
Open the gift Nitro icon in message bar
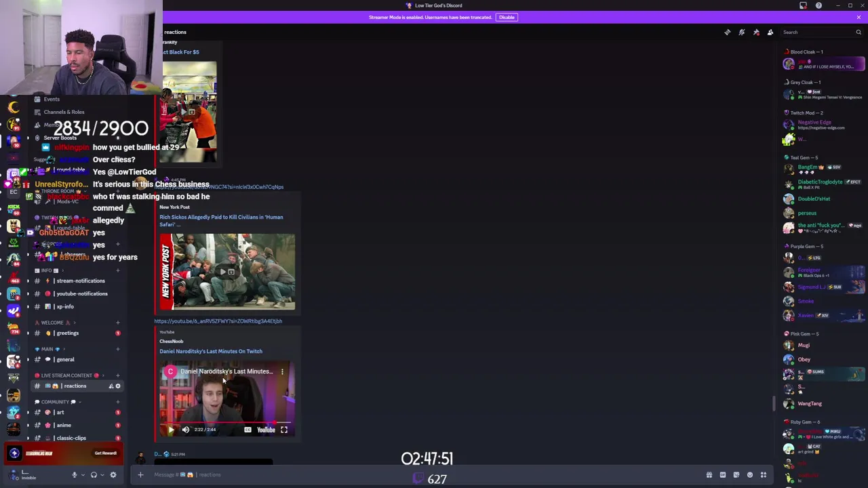(x=709, y=475)
